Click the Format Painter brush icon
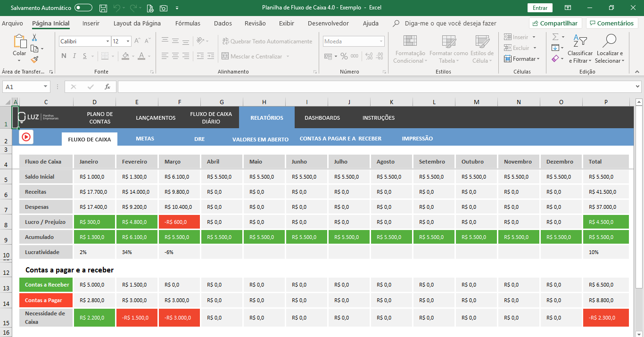Image resolution: width=644 pixels, height=337 pixels. pos(34,60)
